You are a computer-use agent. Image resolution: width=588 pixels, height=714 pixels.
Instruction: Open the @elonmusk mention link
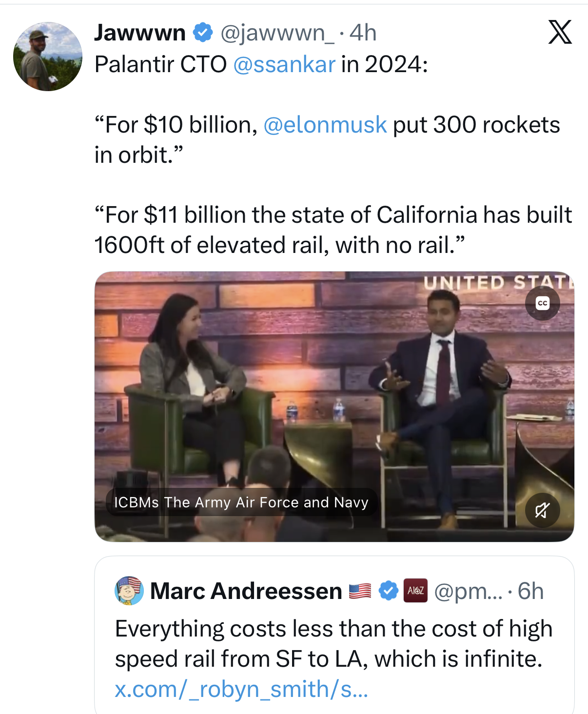pyautogui.click(x=325, y=125)
